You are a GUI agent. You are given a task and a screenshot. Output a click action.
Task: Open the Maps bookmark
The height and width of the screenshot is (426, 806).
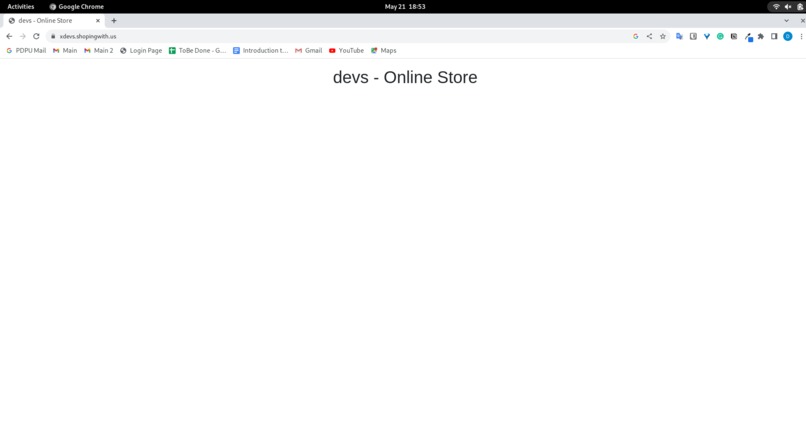(383, 50)
